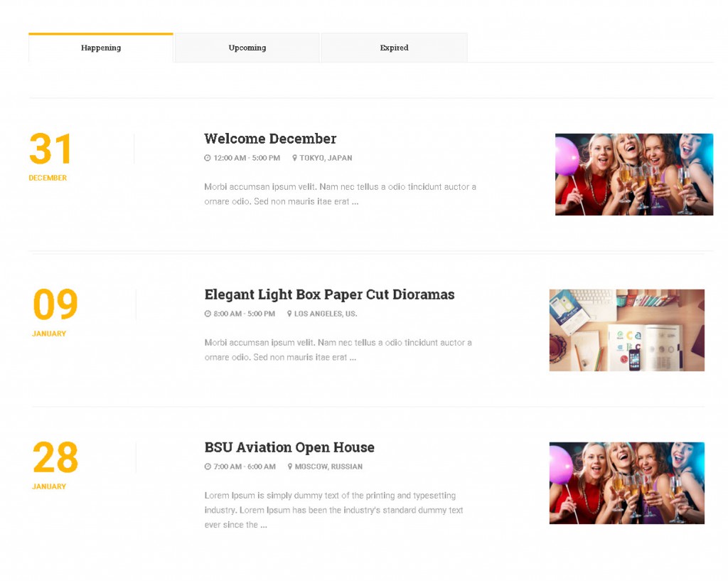Image resolution: width=728 pixels, height=581 pixels.
Task: Click the clock icon beside 12:00 AM - 5:00 PM
Action: (x=208, y=158)
